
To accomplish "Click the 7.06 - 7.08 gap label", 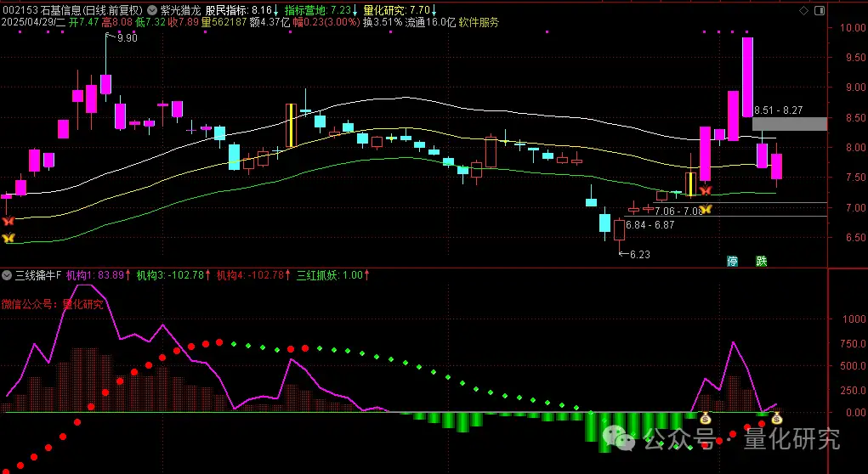I will click(x=678, y=212).
